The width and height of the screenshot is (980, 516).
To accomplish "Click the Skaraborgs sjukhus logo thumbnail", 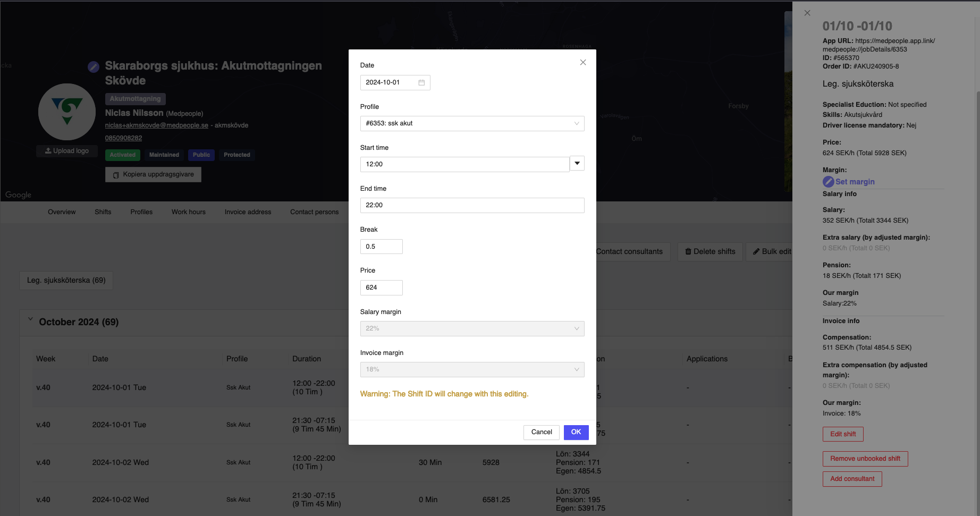I will pyautogui.click(x=67, y=112).
